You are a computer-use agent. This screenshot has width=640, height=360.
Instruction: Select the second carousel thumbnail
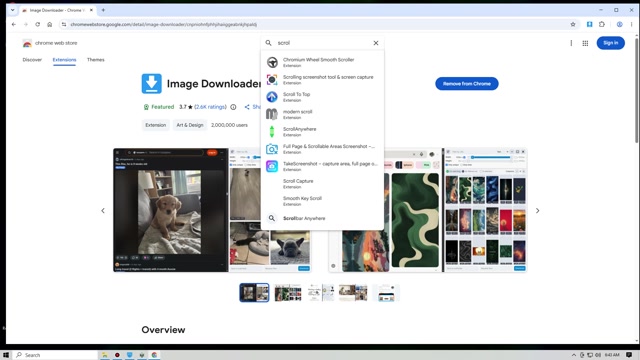click(x=288, y=293)
